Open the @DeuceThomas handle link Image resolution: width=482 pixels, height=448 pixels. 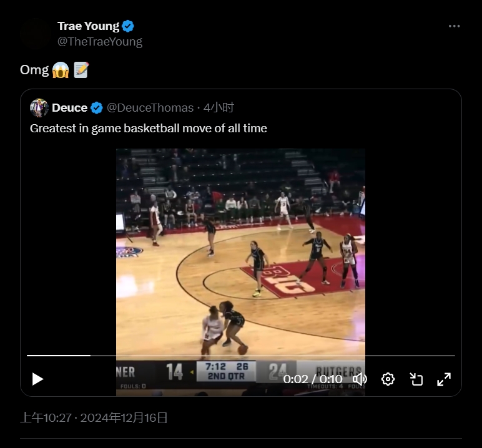click(x=150, y=108)
